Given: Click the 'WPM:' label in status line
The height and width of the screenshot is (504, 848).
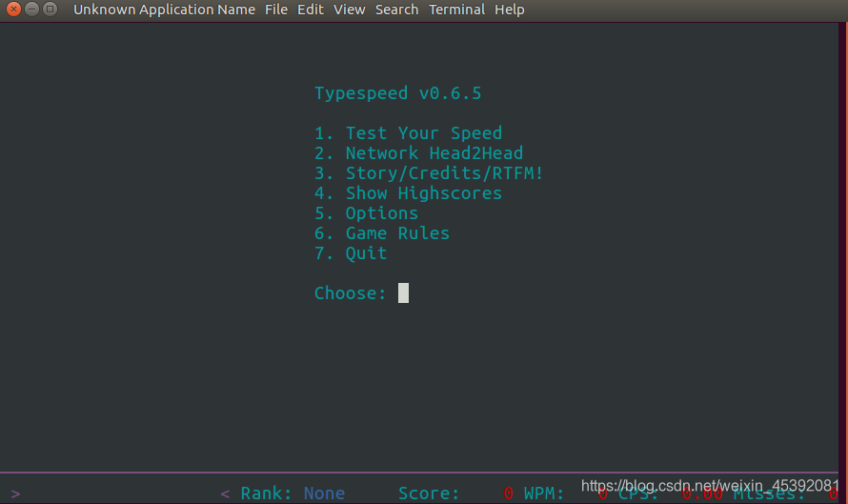Looking at the screenshot, I should tap(543, 494).
